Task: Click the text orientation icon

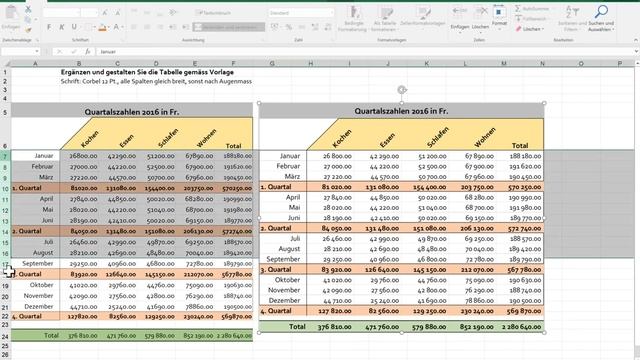Action: tap(173, 13)
